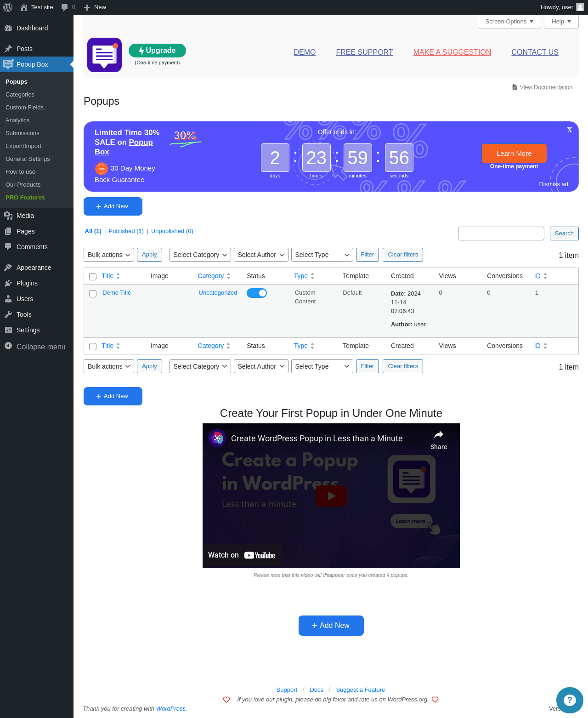Click the Dashboard gauge icon
Image resolution: width=588 pixels, height=718 pixels.
[8, 28]
